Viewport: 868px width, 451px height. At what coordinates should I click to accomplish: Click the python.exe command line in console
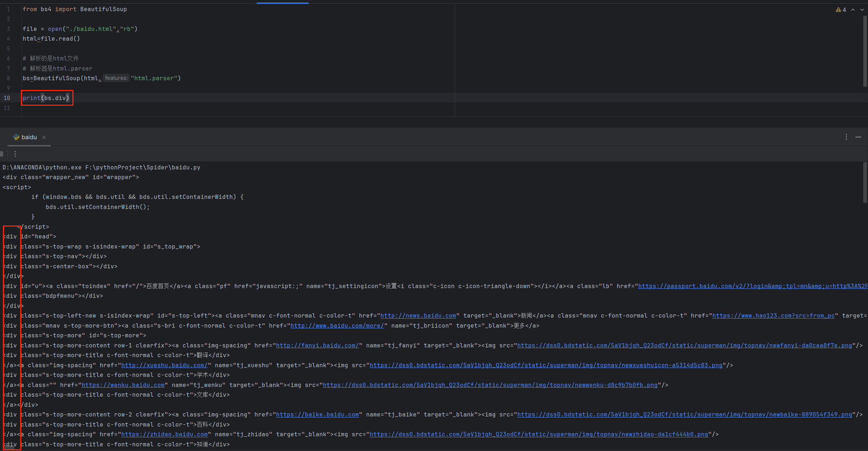pos(102,168)
